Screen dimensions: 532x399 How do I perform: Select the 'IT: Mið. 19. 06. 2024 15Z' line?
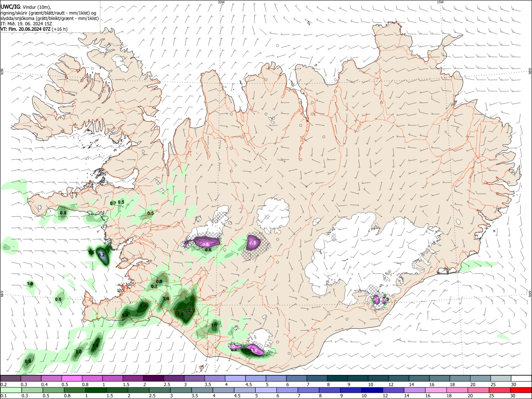point(26,24)
